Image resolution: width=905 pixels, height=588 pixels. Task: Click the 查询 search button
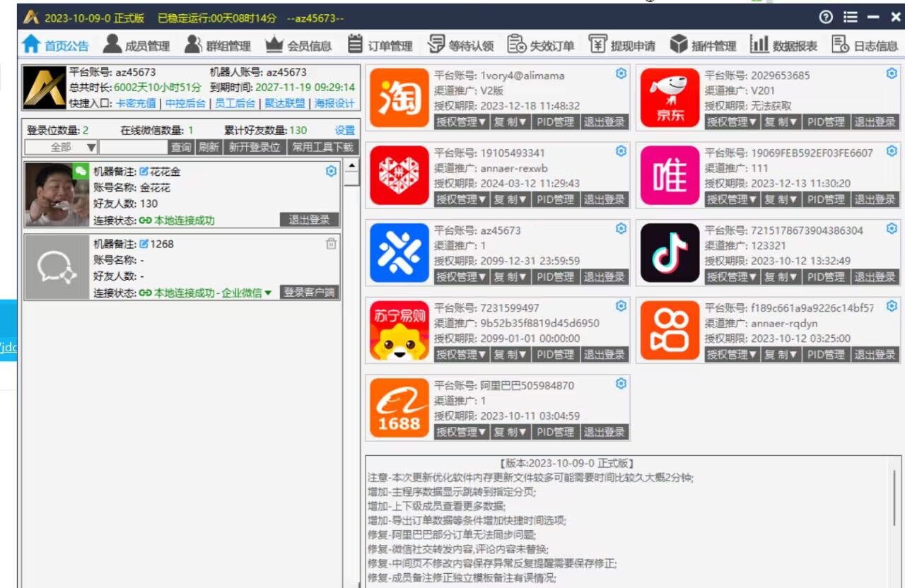(x=181, y=147)
